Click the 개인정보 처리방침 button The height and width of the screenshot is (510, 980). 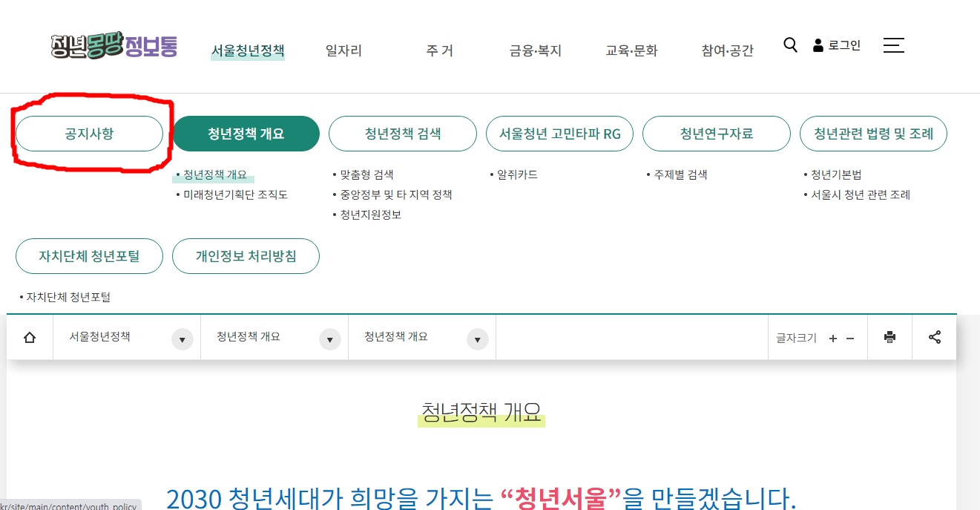pos(246,255)
